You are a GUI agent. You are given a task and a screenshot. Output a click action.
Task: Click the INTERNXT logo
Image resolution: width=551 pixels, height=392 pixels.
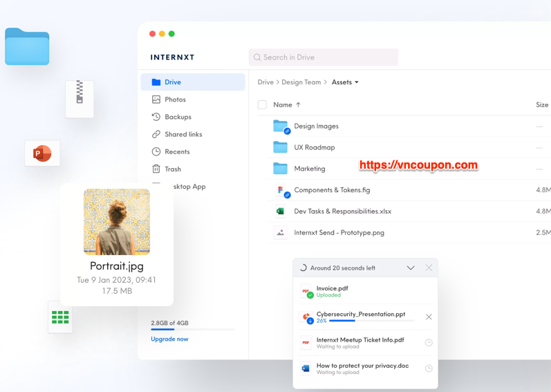point(173,57)
